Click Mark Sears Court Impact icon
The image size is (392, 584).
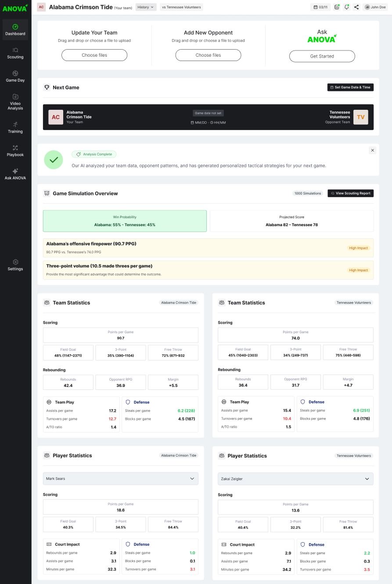click(49, 544)
